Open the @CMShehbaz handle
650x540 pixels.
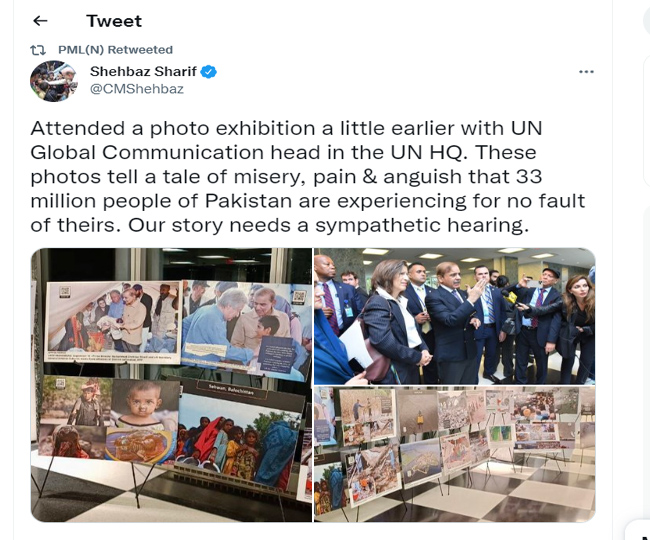coord(137,89)
